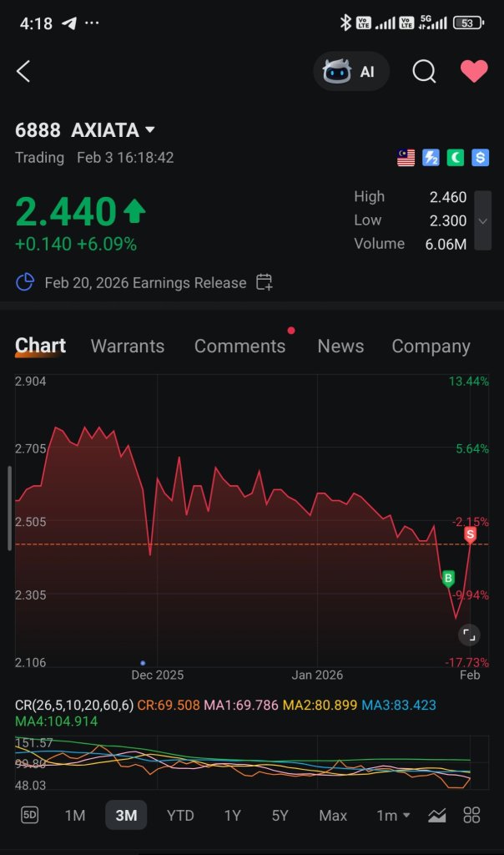Image resolution: width=504 pixels, height=855 pixels.
Task: Open Feb 20, 2026 Earnings Release
Action: click(x=145, y=282)
